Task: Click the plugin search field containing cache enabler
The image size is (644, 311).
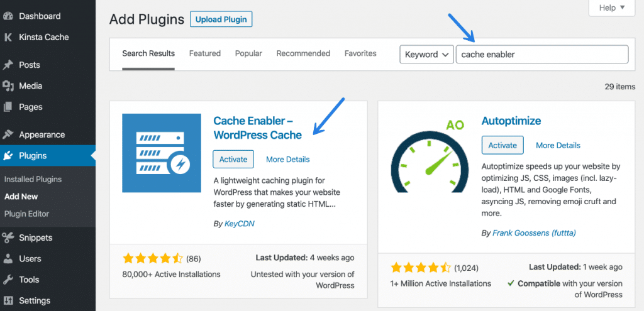Action: point(542,55)
